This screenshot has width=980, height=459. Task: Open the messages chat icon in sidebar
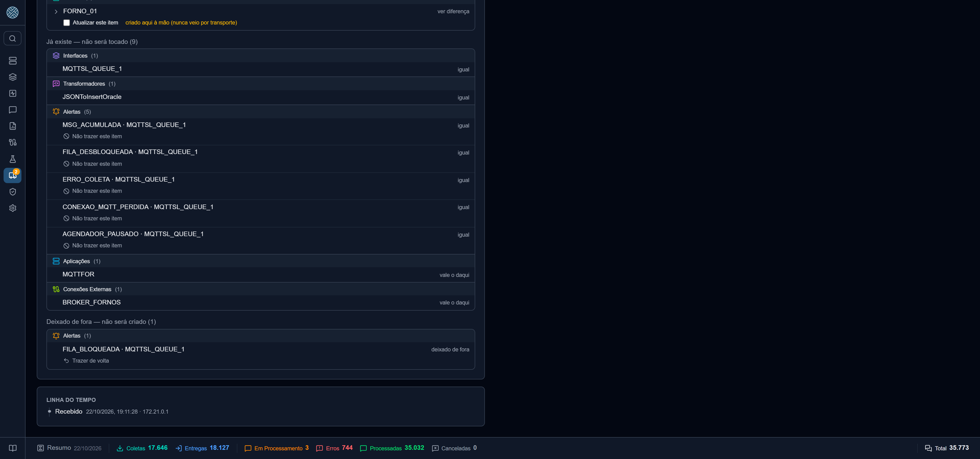pos(13,110)
